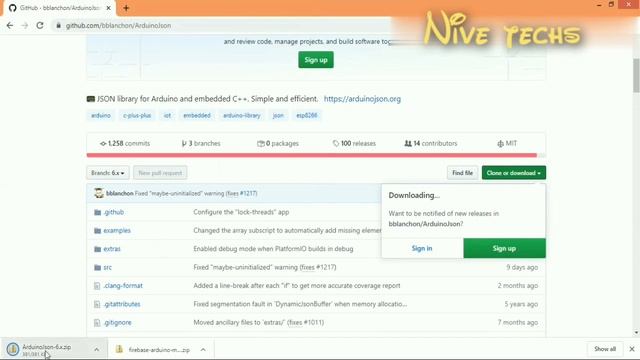This screenshot has height=360, width=640.
Task: Open the Moved ancillary files to extras commit message
Action: click(258, 322)
